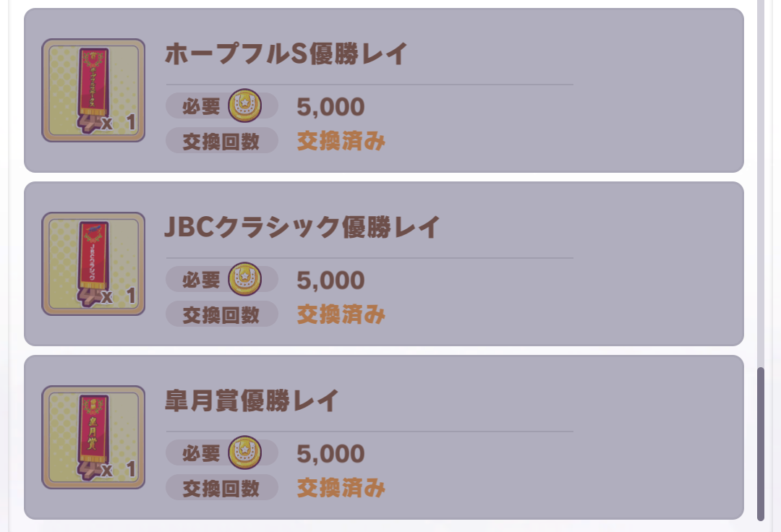This screenshot has height=532, width=781.
Task: Click 交換済み status for ホープフルS優勝レイ
Action: 341,141
